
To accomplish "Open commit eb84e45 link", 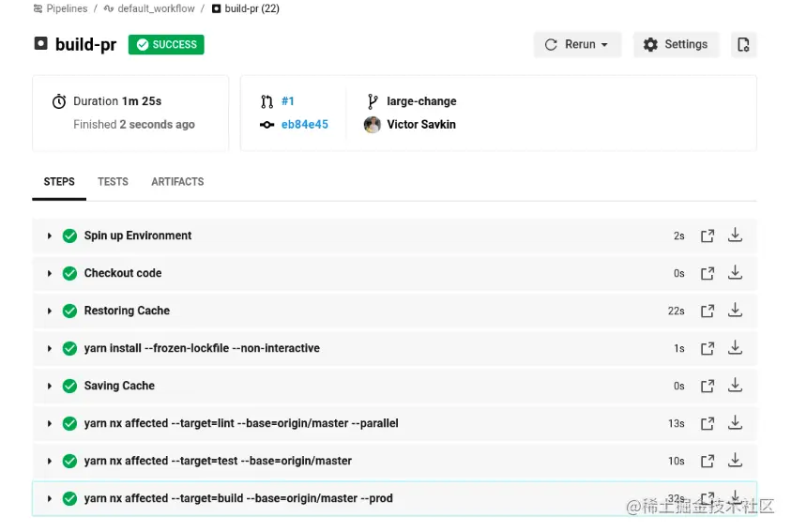I will click(x=305, y=125).
